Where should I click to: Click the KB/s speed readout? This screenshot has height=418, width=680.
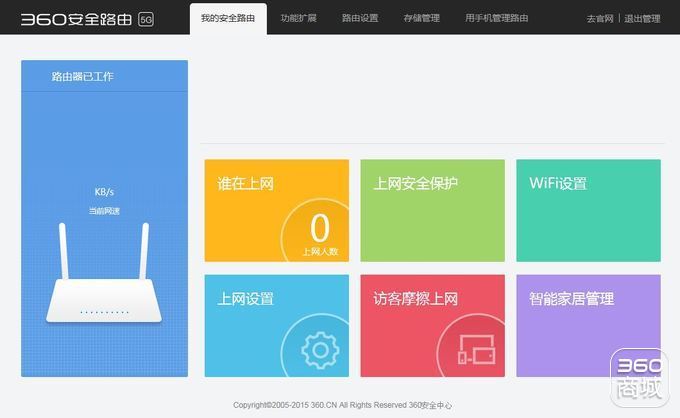[104, 192]
